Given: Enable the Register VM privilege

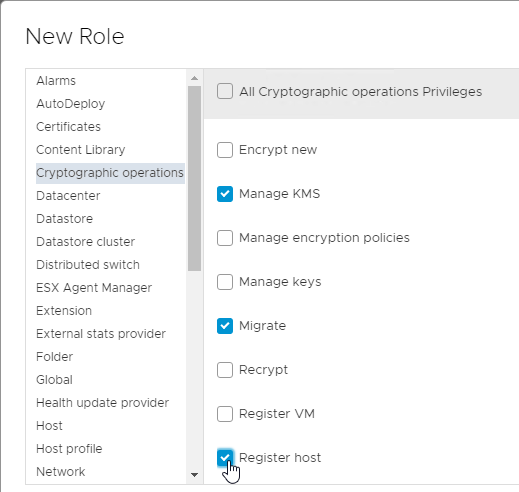Looking at the screenshot, I should click(225, 414).
